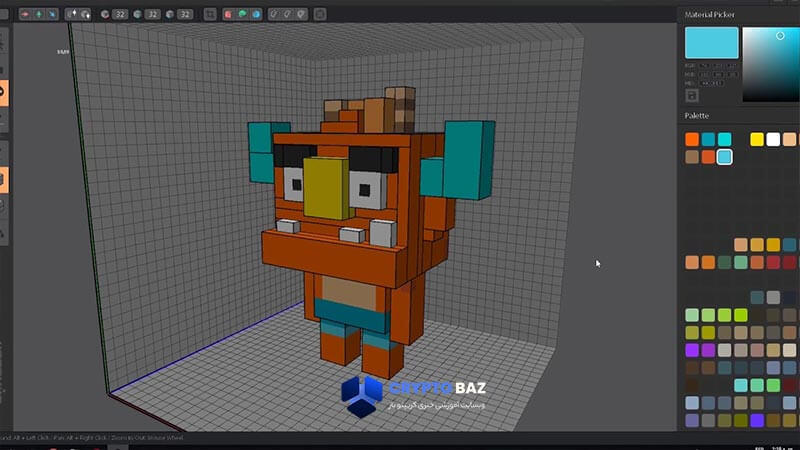Viewport: 800px width, 450px height.
Task: Edit the third 32 dimension field
Action: tap(185, 14)
